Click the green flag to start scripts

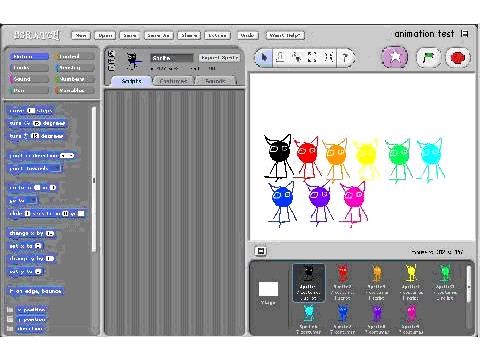tap(429, 58)
